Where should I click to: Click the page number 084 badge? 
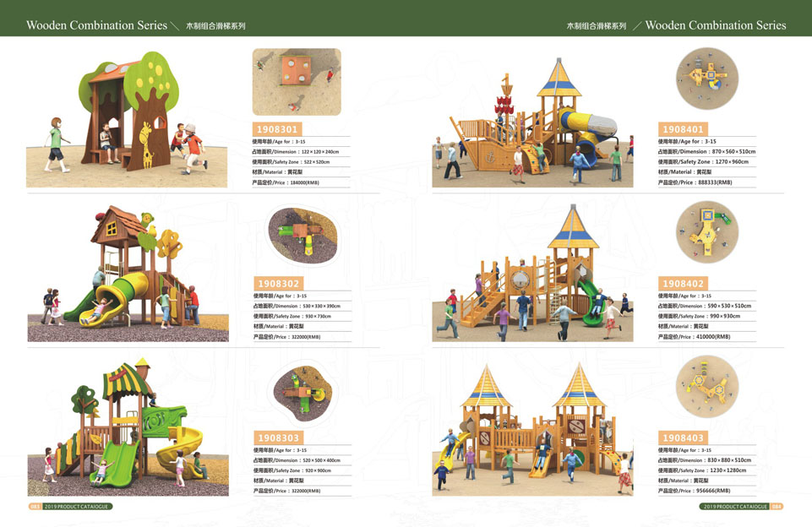click(777, 507)
